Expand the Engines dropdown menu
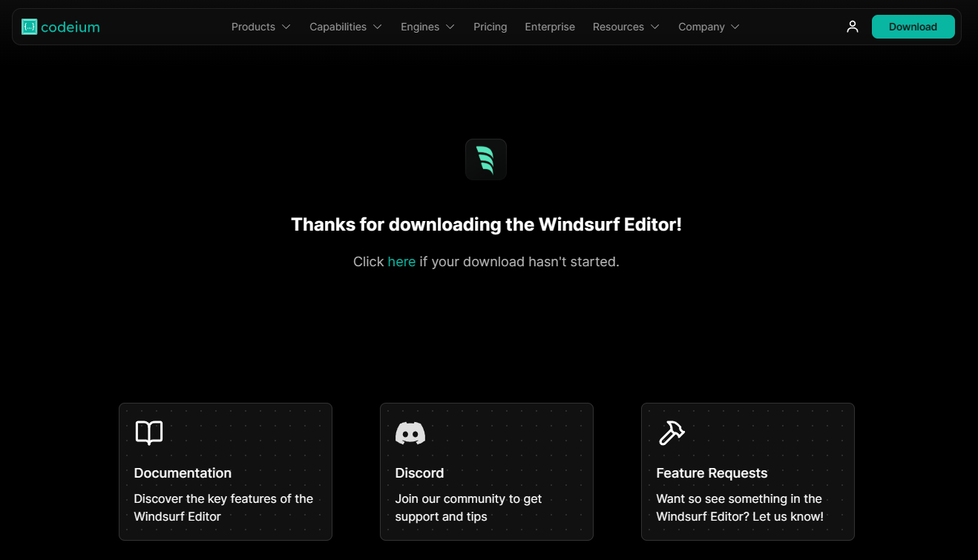 (x=427, y=27)
